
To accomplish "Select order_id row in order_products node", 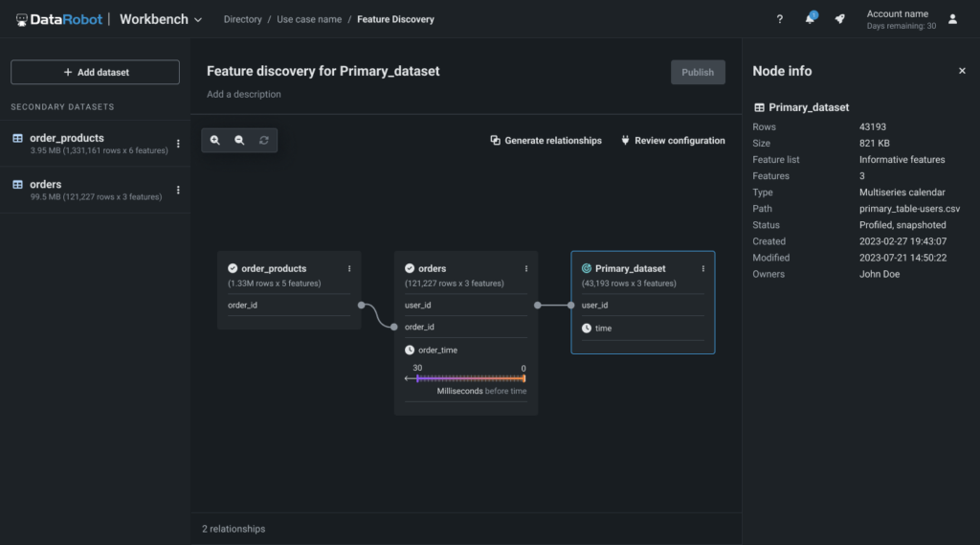I will [289, 306].
